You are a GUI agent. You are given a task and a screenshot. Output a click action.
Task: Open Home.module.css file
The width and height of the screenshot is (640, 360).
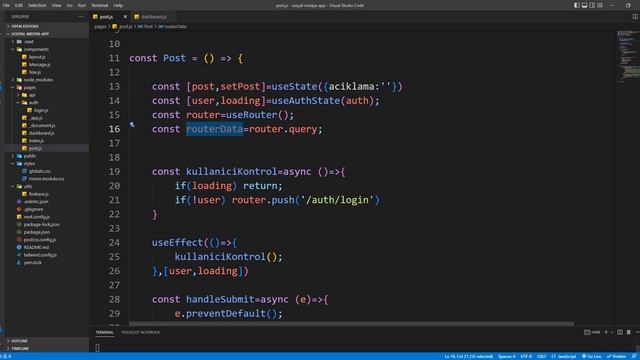click(x=46, y=179)
